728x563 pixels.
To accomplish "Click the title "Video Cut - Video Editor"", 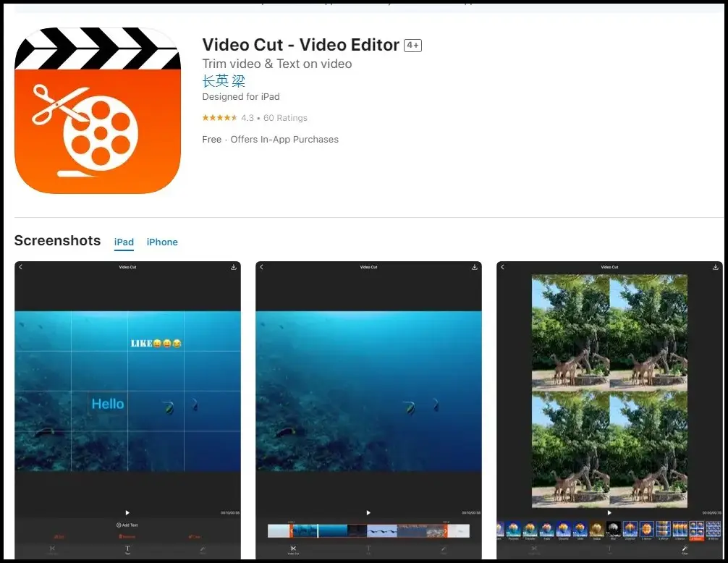I will 301,45.
